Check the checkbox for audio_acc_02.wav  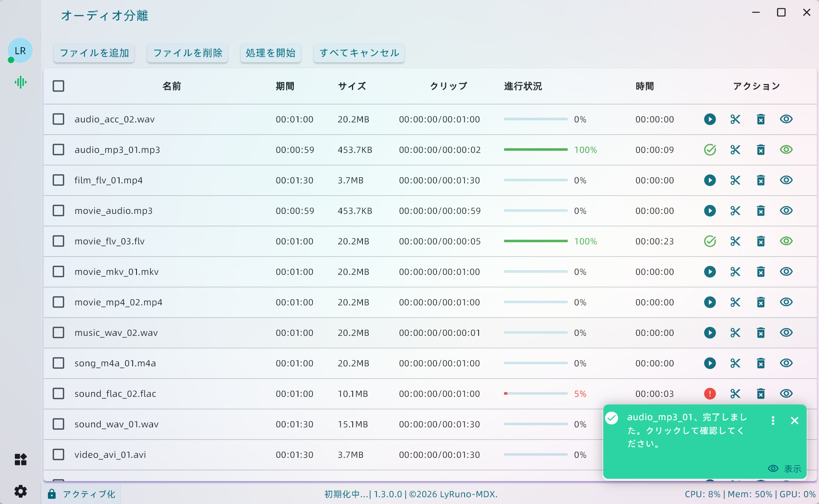tap(58, 119)
